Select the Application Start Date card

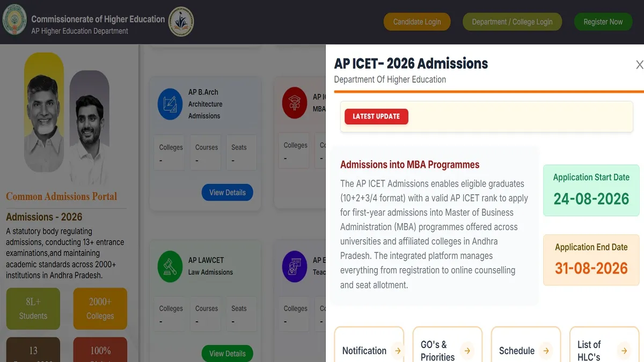[591, 190]
